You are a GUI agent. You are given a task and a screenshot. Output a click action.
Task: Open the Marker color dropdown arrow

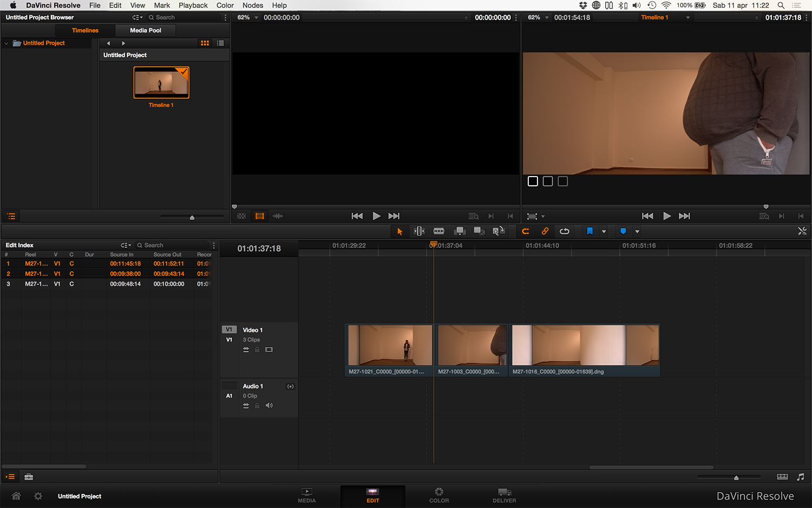click(637, 232)
